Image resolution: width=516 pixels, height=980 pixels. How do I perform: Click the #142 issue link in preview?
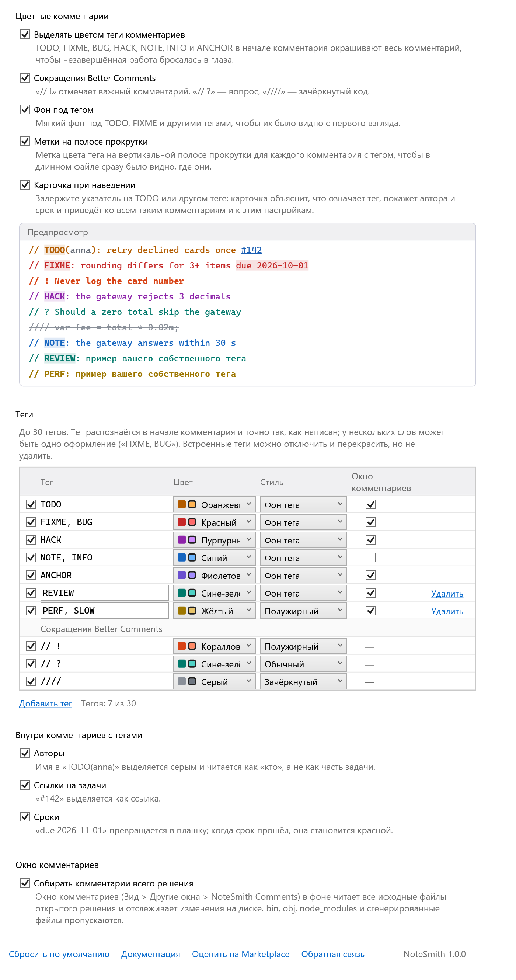(x=251, y=250)
